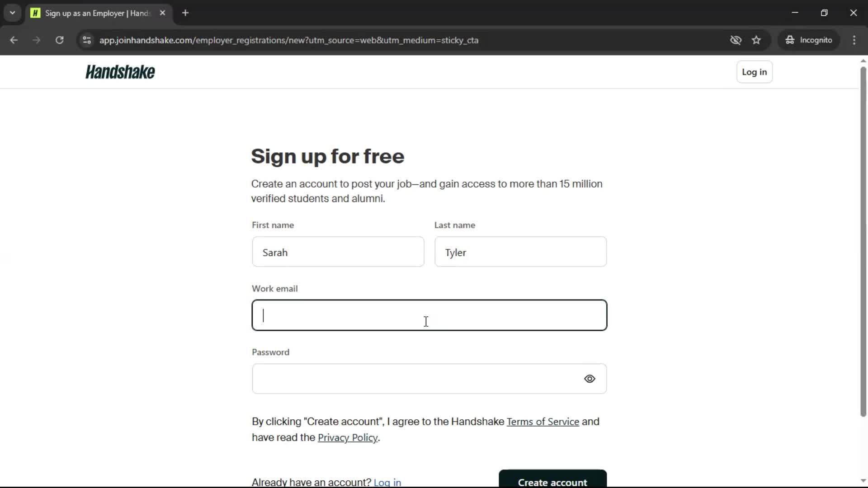Click the Handshake logo

click(120, 72)
